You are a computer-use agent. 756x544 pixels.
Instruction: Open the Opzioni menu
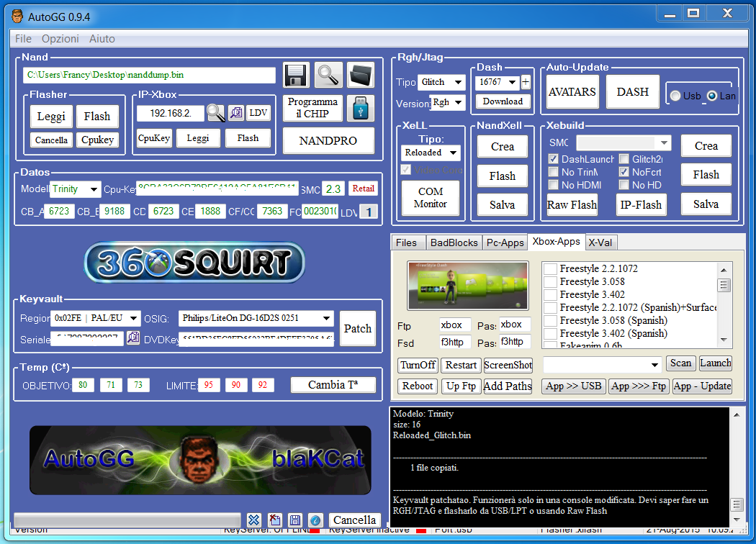[x=60, y=39]
